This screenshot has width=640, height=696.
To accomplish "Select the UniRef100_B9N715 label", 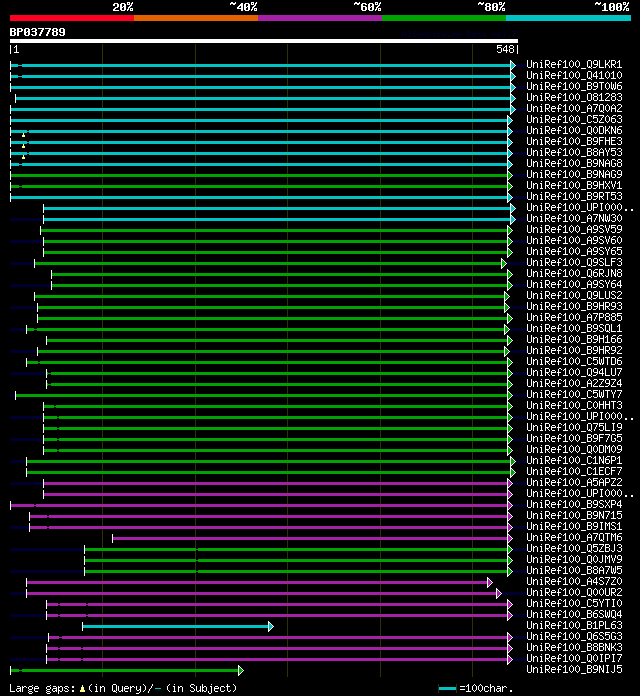I will coord(574,515).
